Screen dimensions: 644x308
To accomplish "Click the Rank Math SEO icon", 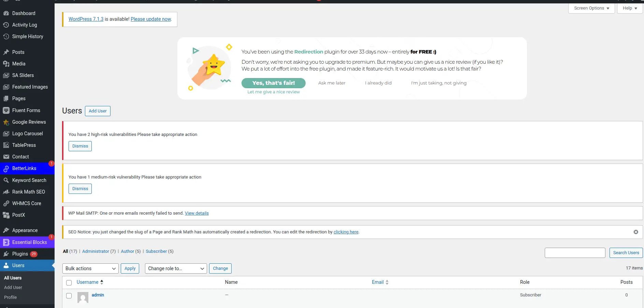I will click(6, 192).
